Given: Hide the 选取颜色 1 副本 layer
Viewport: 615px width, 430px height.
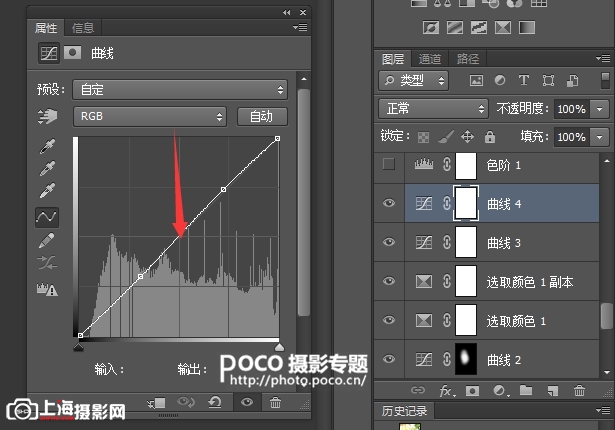Looking at the screenshot, I should pos(389,281).
